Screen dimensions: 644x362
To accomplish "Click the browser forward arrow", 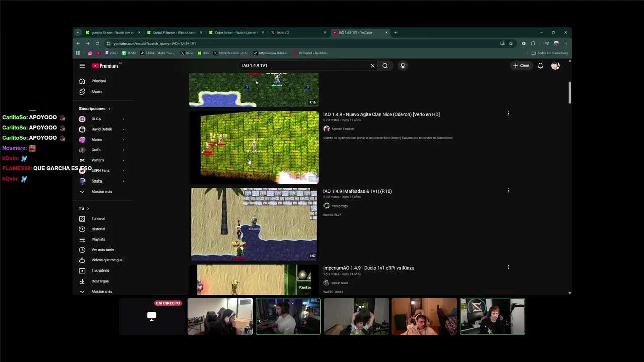I will 88,43.
